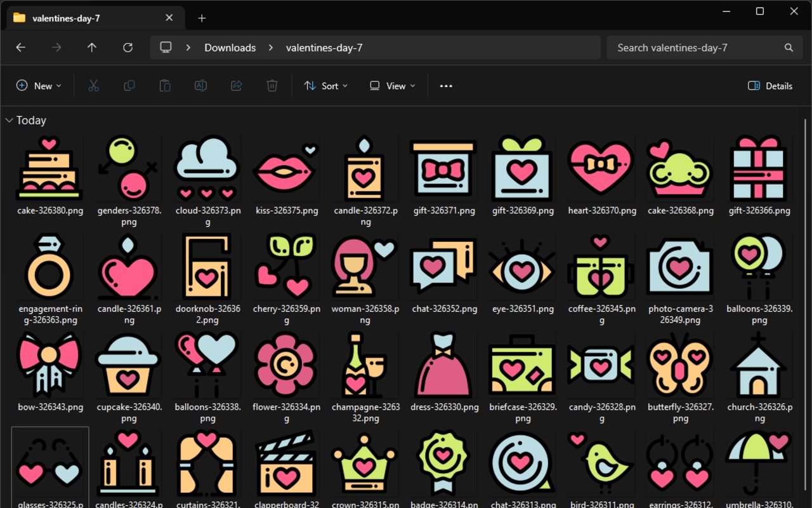Click the Up navigation arrow
Screen dimensions: 812x508
(x=91, y=47)
